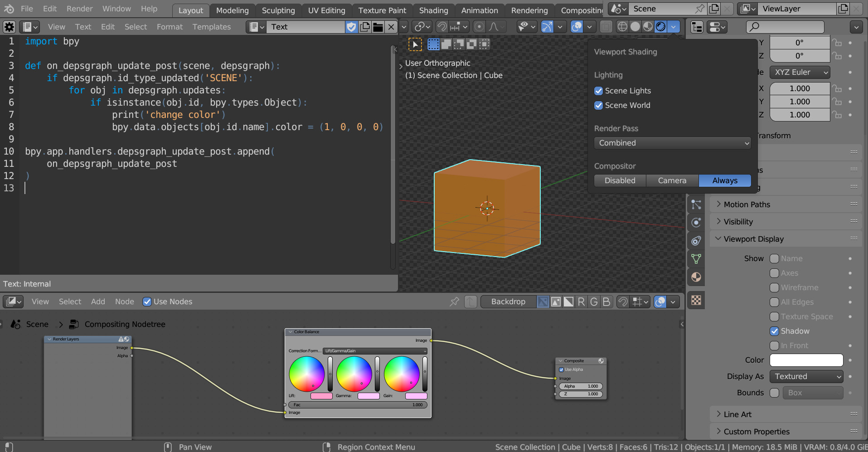Image resolution: width=868 pixels, height=452 pixels.
Task: Click the outliner search field
Action: (x=785, y=27)
